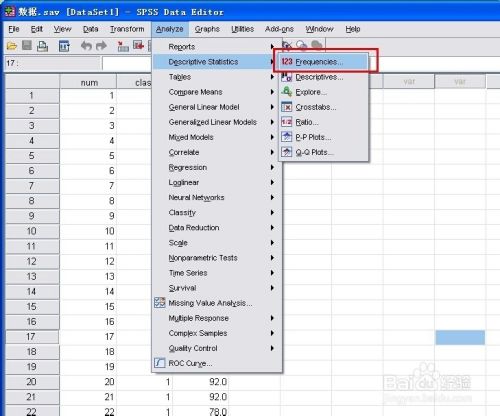The height and width of the screenshot is (416, 500).
Task: Click the ROC Curve icon
Action: coord(160,363)
